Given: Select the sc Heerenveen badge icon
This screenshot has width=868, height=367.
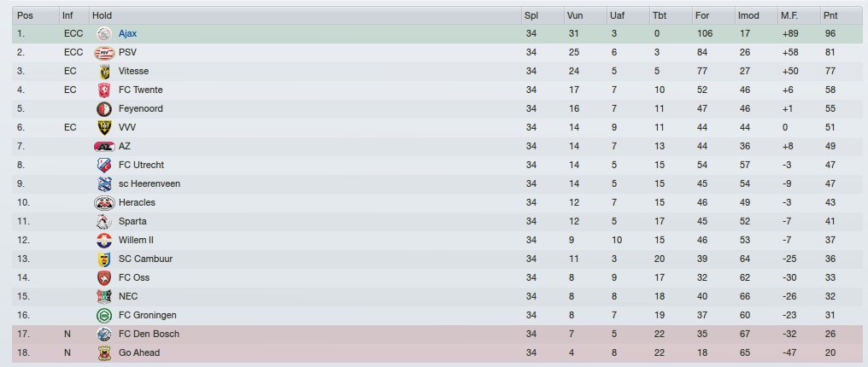Looking at the screenshot, I should [x=104, y=184].
